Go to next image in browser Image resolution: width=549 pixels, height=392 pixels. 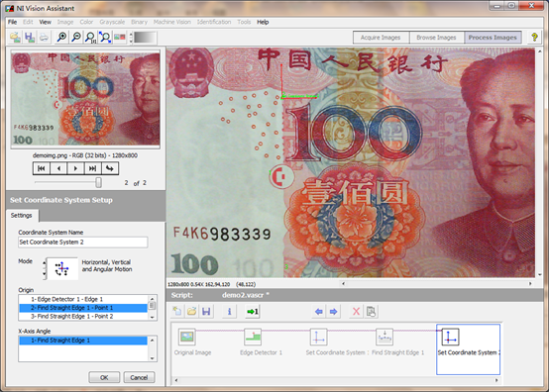click(75, 168)
